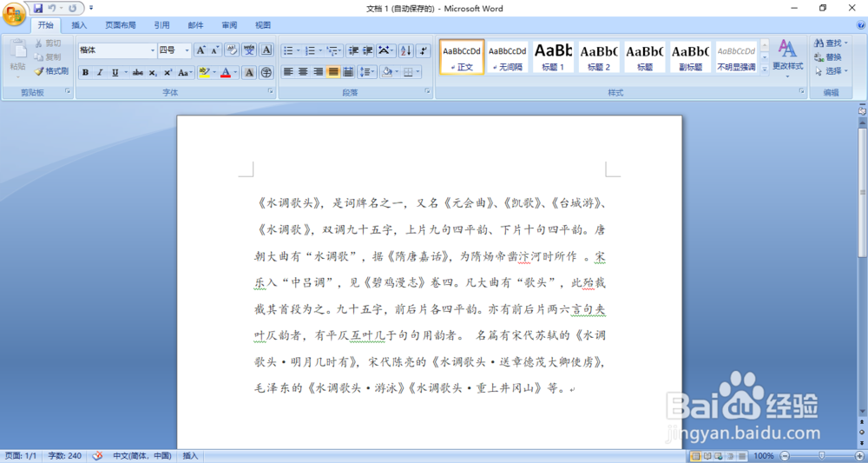Apply superscript formatting
This screenshot has width=868, height=463.
[x=168, y=73]
